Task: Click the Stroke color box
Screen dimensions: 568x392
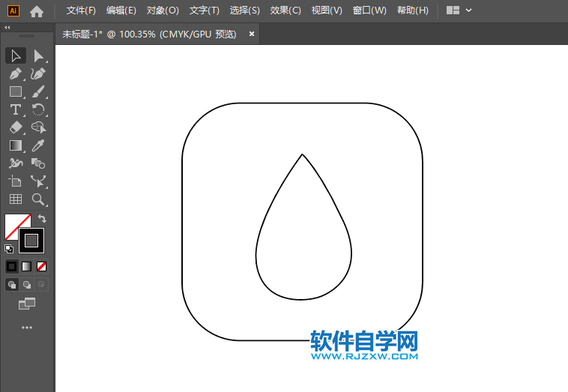Action: 31,241
